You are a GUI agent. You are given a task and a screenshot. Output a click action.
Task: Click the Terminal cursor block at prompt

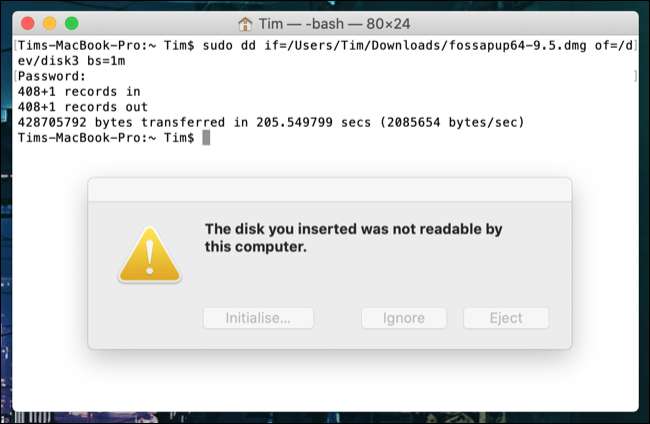pyautogui.click(x=206, y=137)
